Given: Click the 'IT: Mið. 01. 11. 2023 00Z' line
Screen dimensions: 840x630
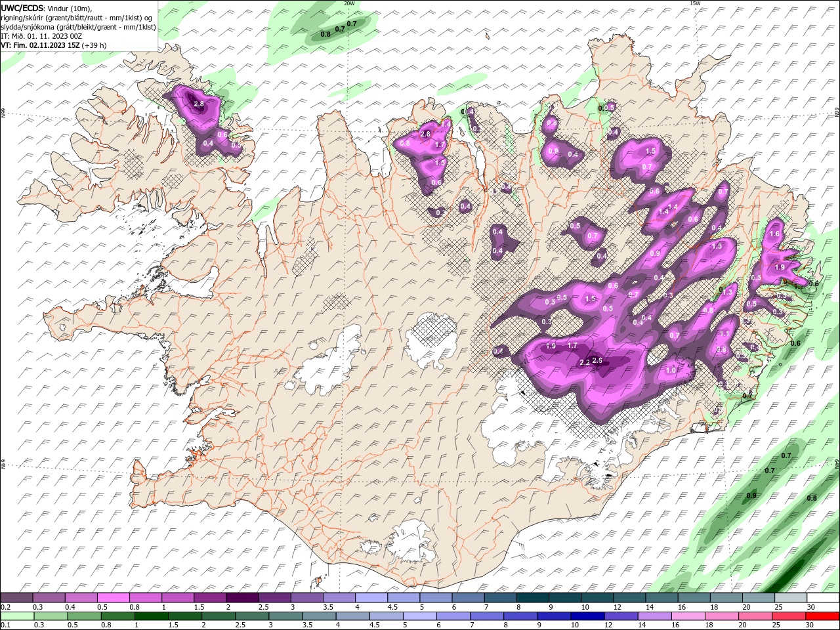Looking at the screenshot, I should pyautogui.click(x=41, y=36).
